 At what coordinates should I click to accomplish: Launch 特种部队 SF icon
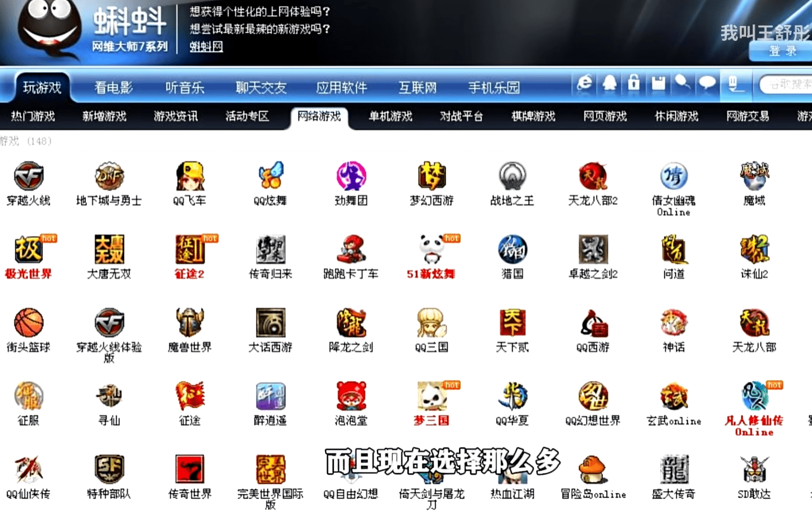109,470
